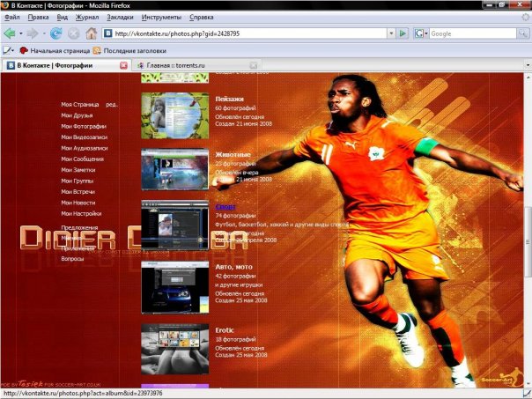Image resolution: width=532 pixels, height=399 pixels.
Task: Open Мои Аудиозаписи in sidebar
Action: [x=85, y=148]
